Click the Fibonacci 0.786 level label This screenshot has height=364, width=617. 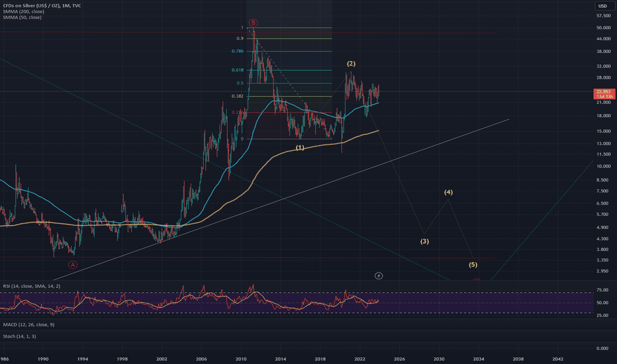237,51
